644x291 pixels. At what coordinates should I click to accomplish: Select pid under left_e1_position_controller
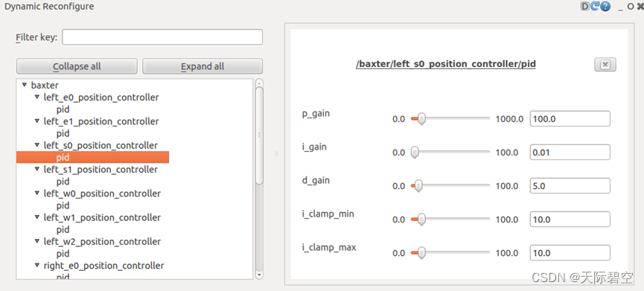63,133
